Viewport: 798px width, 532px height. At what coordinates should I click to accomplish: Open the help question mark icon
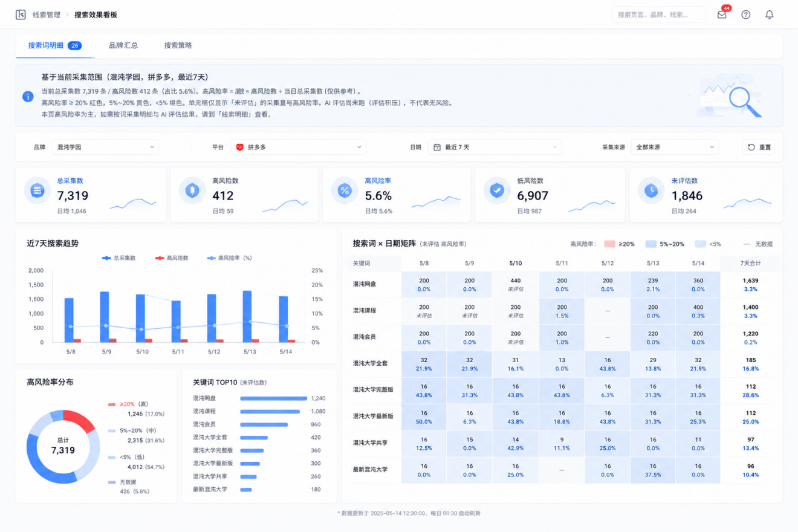pyautogui.click(x=746, y=15)
